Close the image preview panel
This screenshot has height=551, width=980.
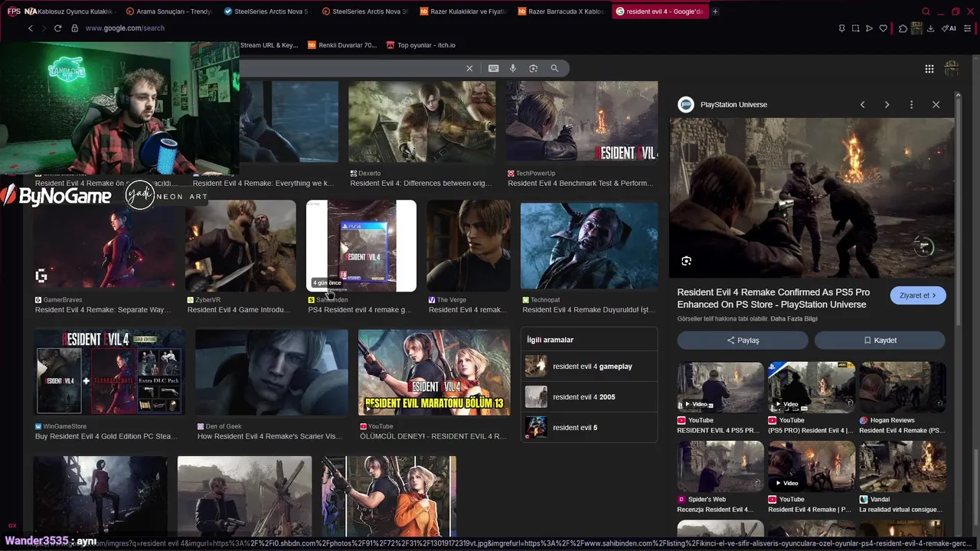click(936, 105)
